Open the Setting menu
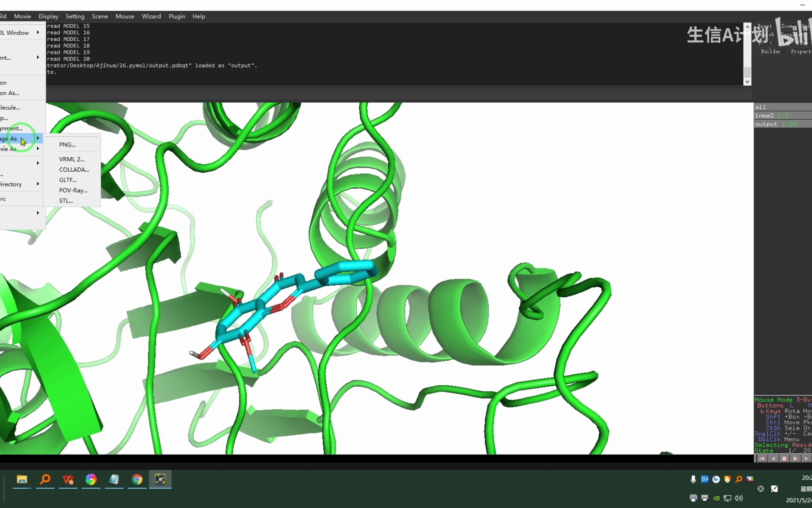The width and height of the screenshot is (812, 508). 75,16
